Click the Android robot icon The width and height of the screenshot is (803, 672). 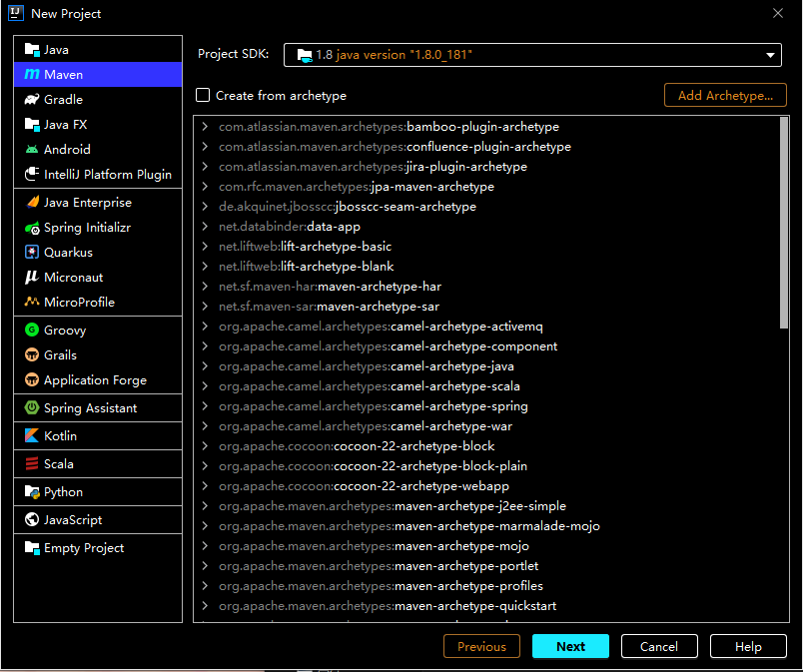click(32, 149)
